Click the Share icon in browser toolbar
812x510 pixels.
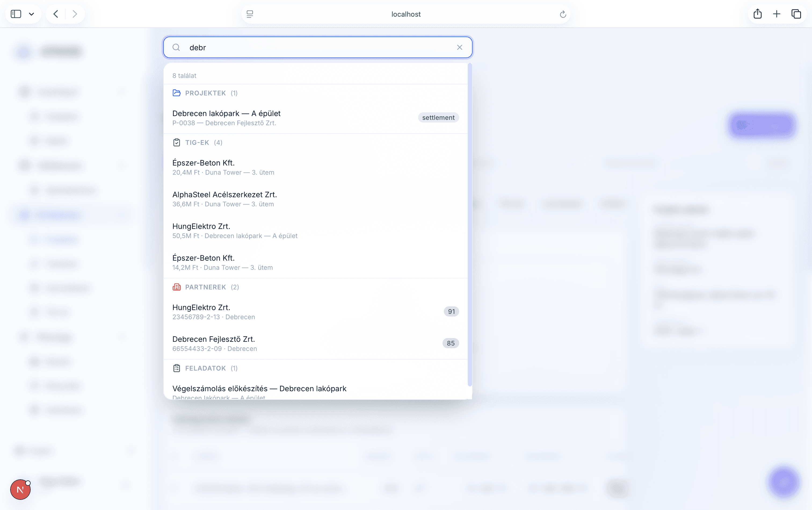757,14
